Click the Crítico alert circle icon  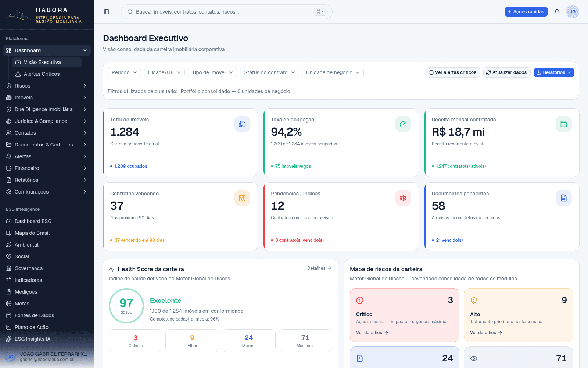360,300
